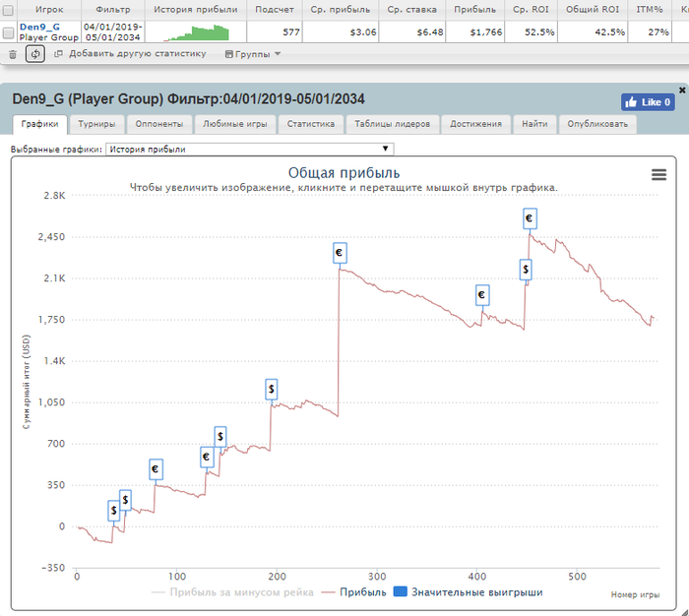The image size is (689, 616).
Task: Click the add-statistics icon beside Добавить
Action: 58,54
